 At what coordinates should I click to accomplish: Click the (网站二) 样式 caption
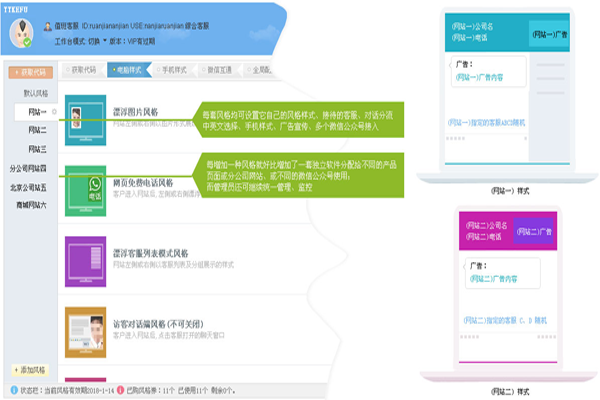coord(510,392)
